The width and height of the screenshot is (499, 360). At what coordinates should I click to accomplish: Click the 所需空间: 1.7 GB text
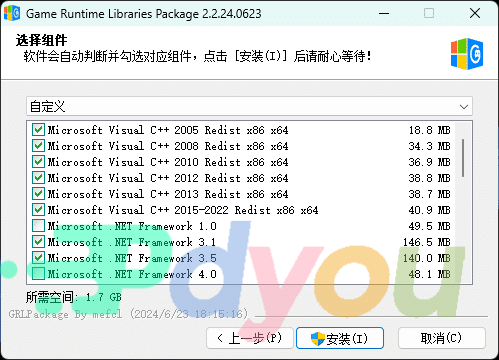click(x=74, y=297)
